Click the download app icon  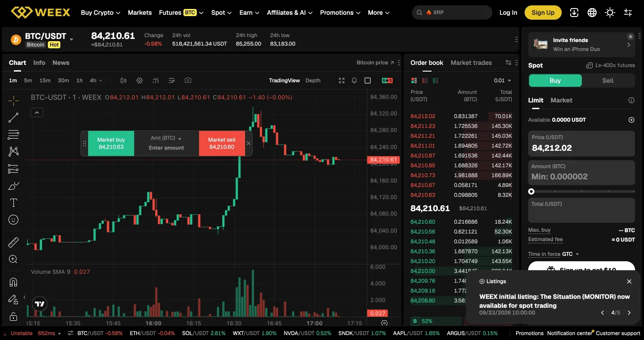click(x=574, y=13)
